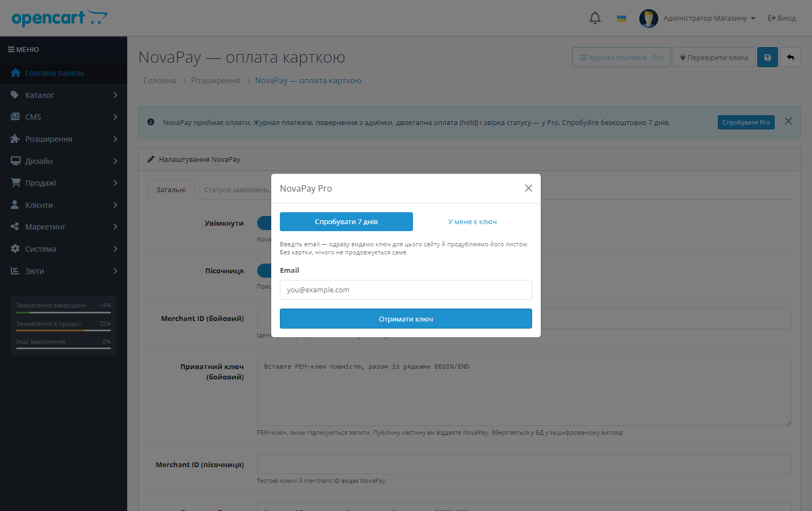The width and height of the screenshot is (812, 511).
Task: Expand the CMS chevron
Action: 115,117
